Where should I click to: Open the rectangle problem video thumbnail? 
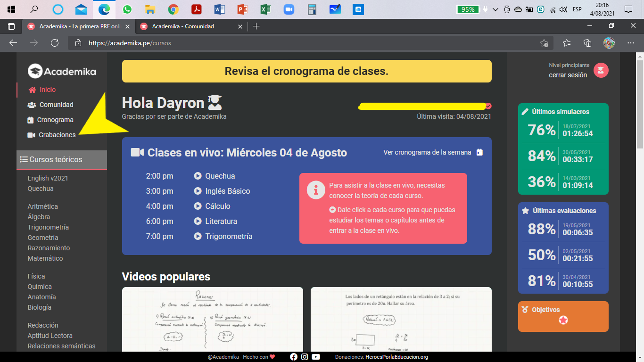point(401,319)
